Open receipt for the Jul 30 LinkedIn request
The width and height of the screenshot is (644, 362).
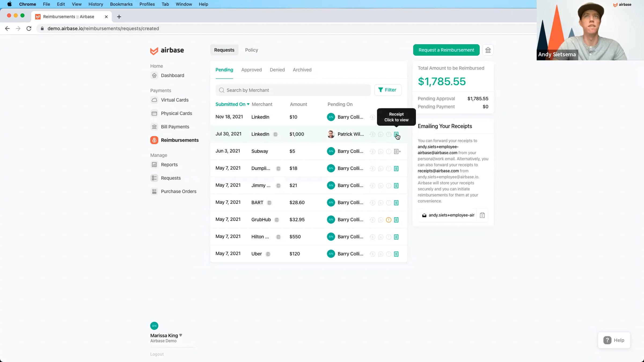(x=396, y=134)
